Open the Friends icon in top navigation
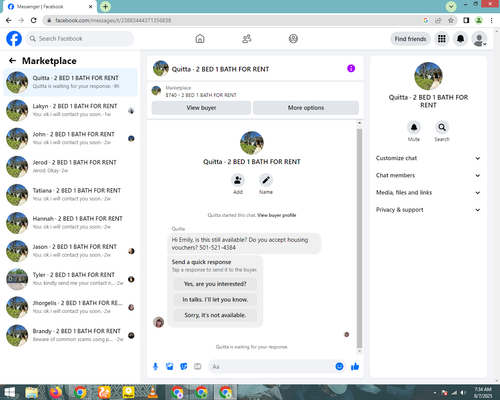Viewport: 500px width, 400px height. coord(247,39)
